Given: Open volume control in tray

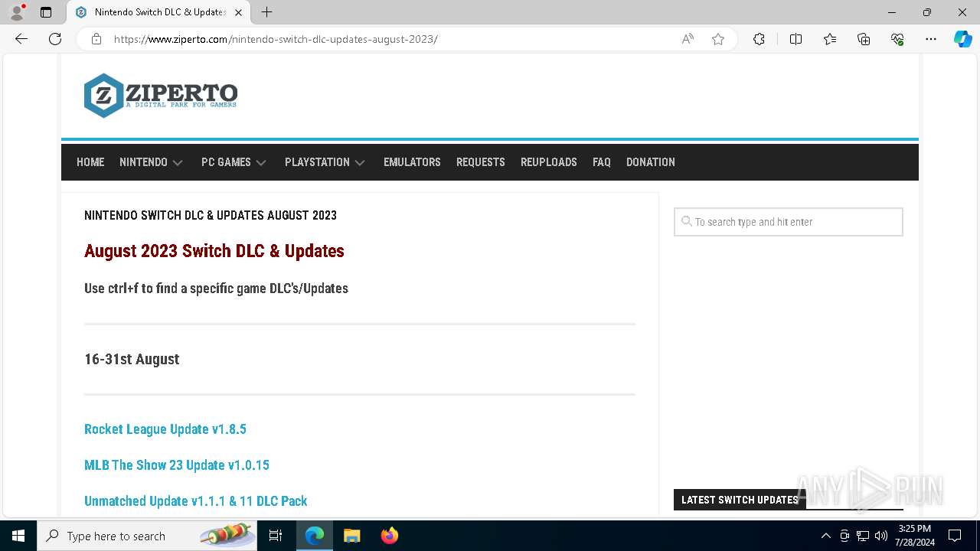Looking at the screenshot, I should 881,536.
